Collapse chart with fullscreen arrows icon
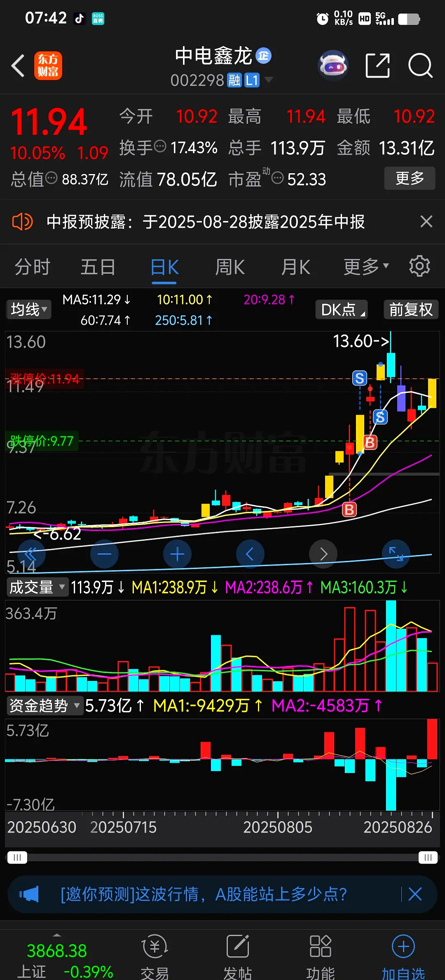This screenshot has height=980, width=445. (x=396, y=554)
